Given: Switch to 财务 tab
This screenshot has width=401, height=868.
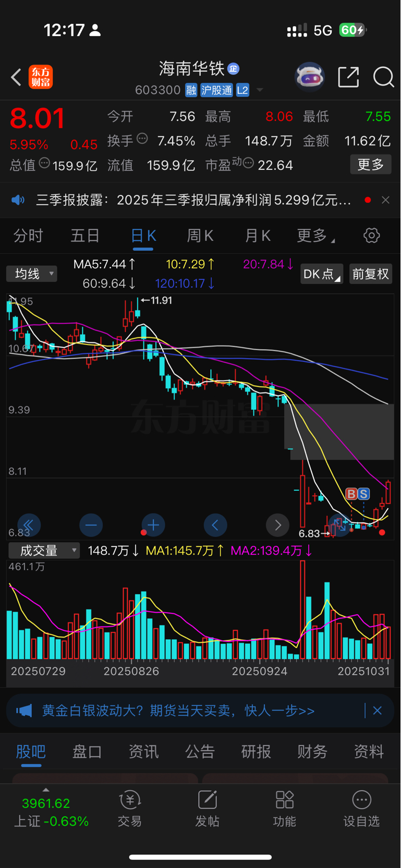Looking at the screenshot, I should click(x=312, y=752).
